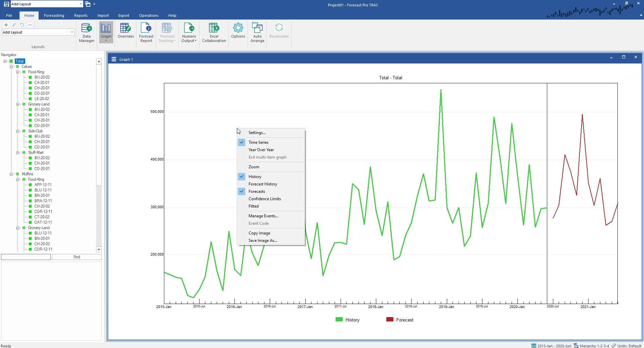Select LE-20-02 under Cakes Food-King

coord(42,99)
